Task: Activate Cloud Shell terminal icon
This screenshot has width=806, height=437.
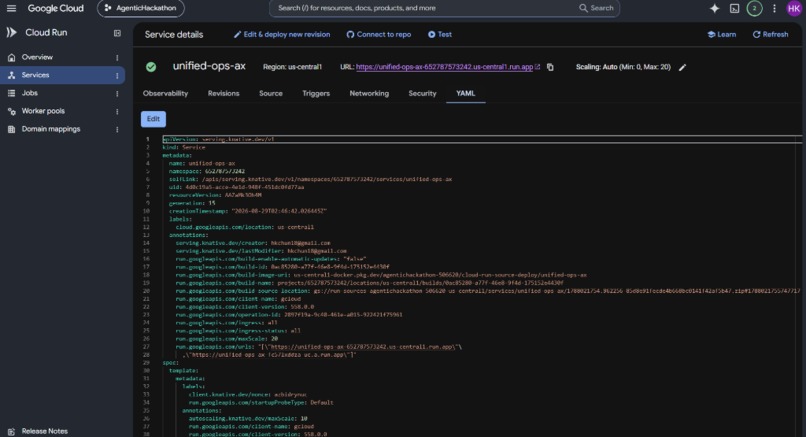Action: pyautogui.click(x=735, y=8)
